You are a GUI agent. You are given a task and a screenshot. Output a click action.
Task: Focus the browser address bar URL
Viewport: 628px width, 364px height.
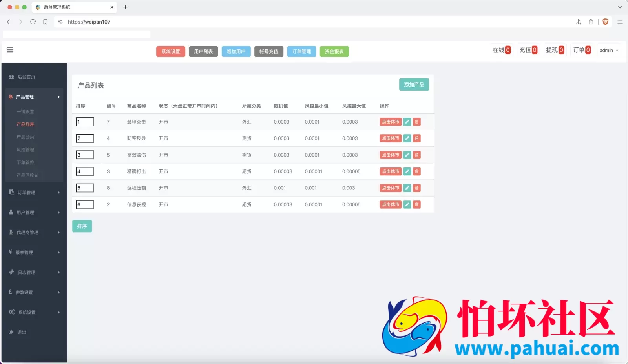click(x=89, y=22)
